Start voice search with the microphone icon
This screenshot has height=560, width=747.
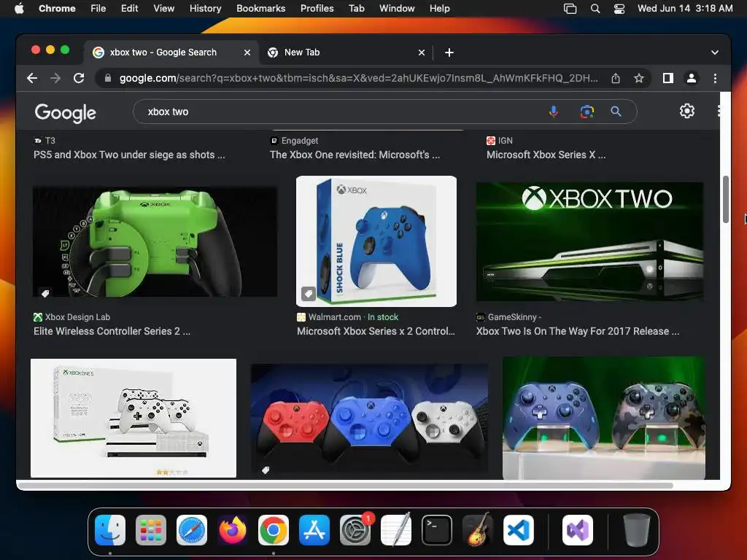click(x=553, y=112)
